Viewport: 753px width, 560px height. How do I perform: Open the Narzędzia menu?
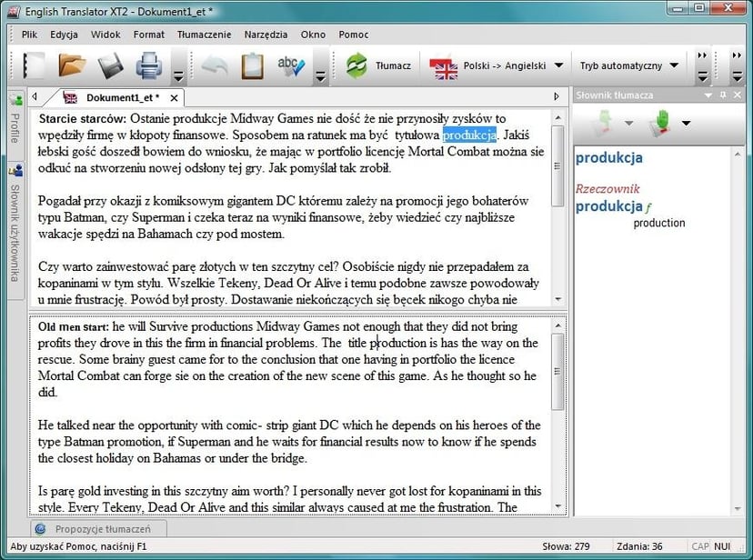266,35
